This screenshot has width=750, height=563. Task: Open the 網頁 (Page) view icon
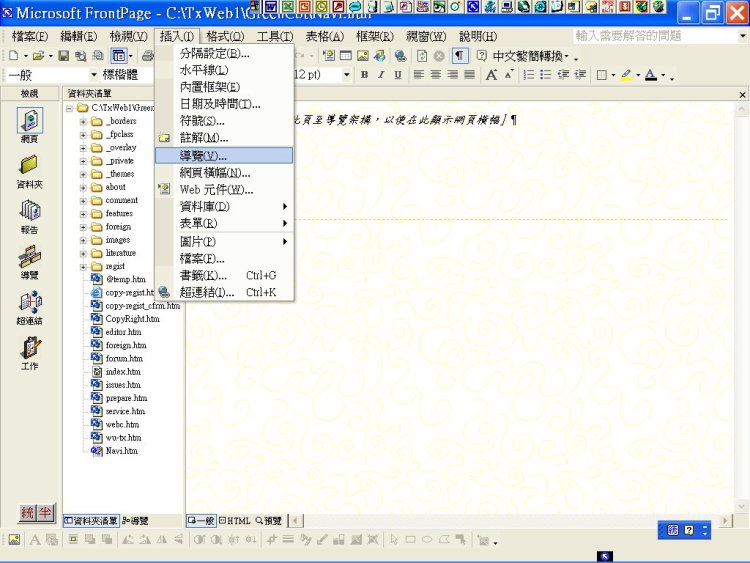pyautogui.click(x=29, y=123)
